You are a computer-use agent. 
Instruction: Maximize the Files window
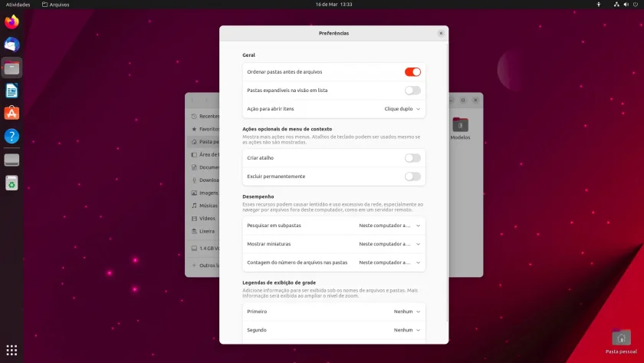(x=463, y=101)
